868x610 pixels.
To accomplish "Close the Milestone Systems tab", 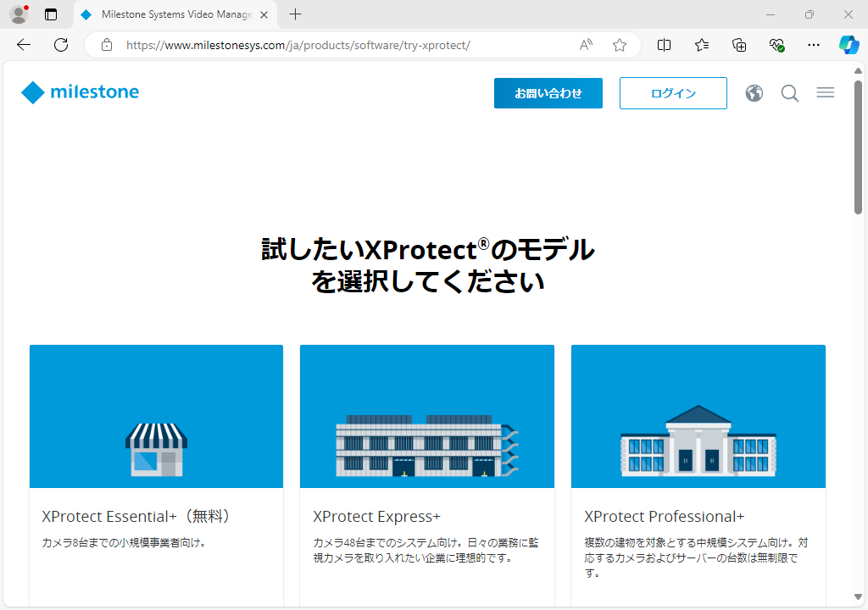I will (264, 15).
